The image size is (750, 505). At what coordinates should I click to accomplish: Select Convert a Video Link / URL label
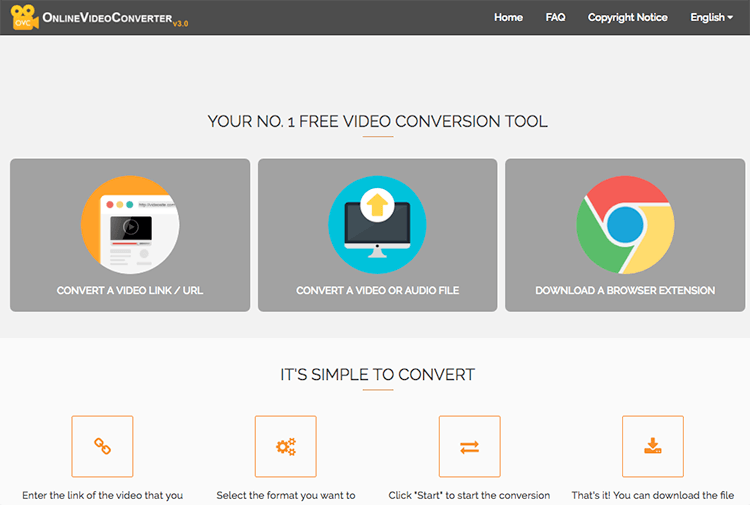130,290
